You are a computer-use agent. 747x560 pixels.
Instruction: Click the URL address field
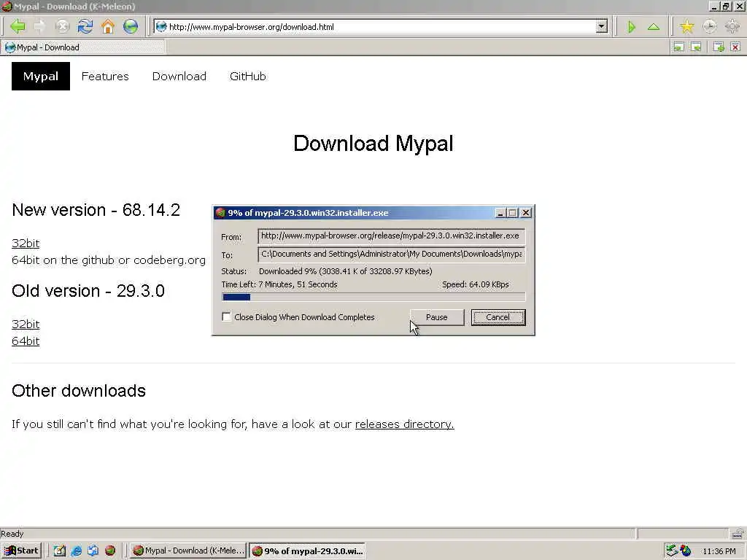tap(381, 27)
